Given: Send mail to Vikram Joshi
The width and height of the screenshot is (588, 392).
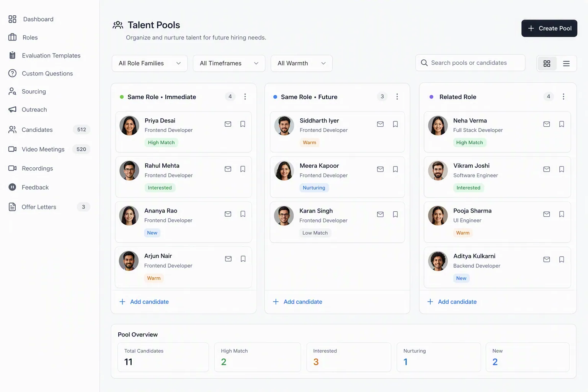Looking at the screenshot, I should click(547, 169).
